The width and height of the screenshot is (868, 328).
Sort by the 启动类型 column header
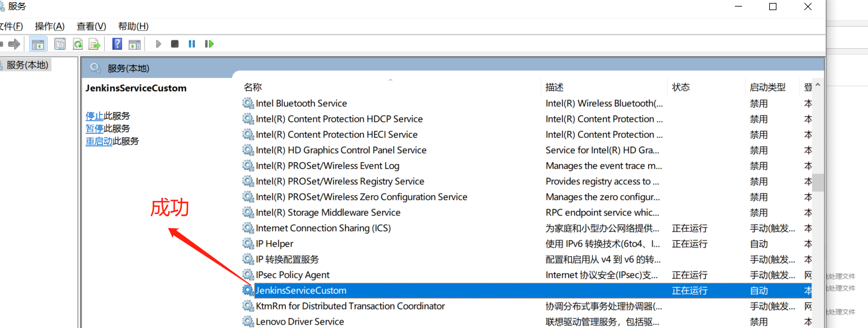pos(768,87)
